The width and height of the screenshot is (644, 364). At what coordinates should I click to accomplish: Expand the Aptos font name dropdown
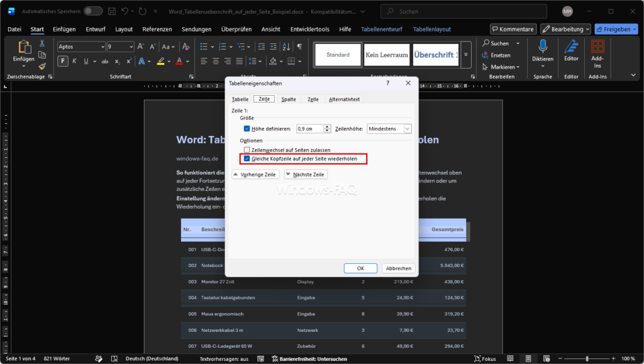[x=103, y=47]
